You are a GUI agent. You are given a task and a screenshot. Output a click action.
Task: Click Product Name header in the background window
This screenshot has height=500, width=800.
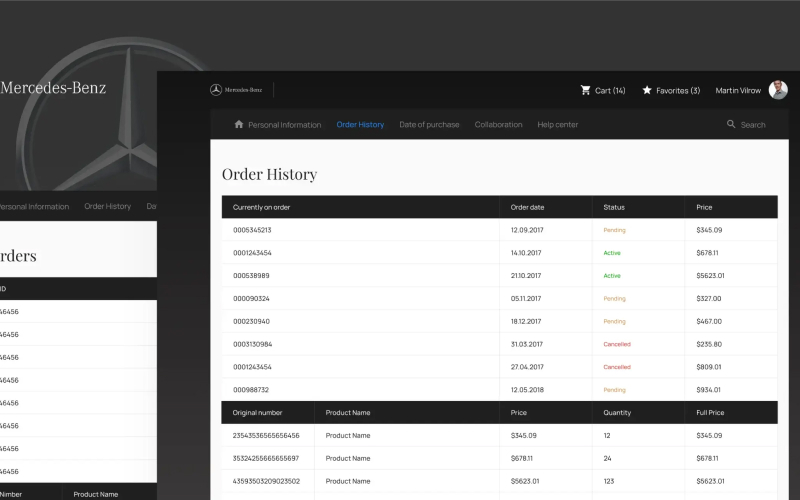pos(95,494)
